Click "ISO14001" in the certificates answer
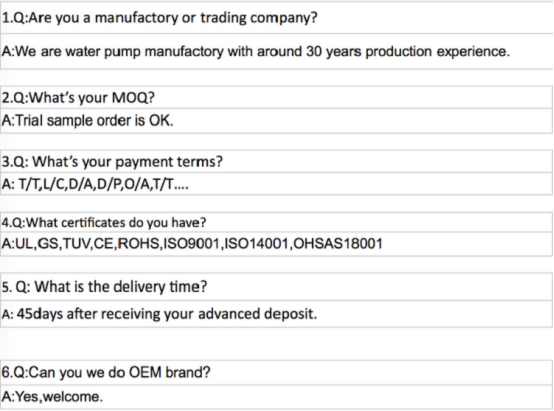 tap(257, 244)
